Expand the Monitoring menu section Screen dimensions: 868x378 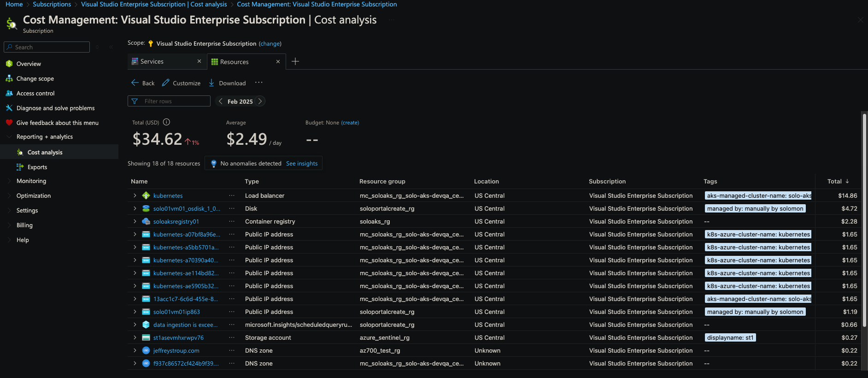click(x=9, y=181)
